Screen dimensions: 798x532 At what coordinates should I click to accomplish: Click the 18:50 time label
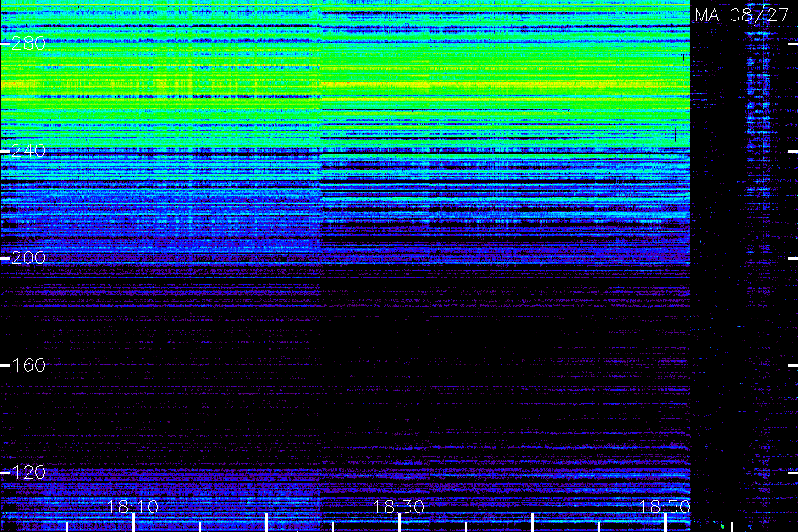[x=664, y=507]
